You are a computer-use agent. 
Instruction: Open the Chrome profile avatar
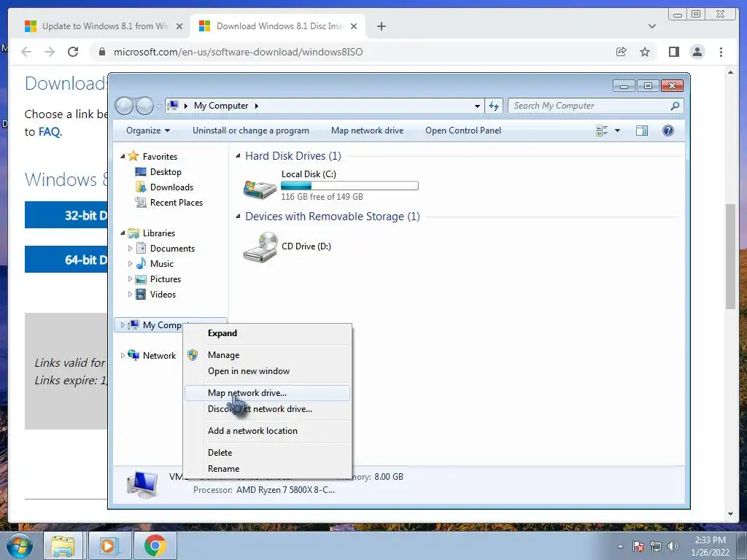coord(697,52)
